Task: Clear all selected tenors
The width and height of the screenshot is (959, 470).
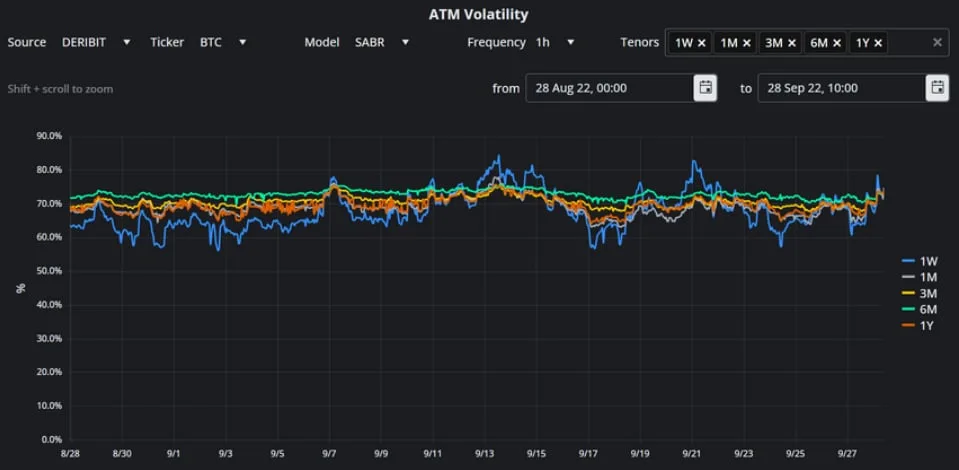Action: (x=937, y=42)
